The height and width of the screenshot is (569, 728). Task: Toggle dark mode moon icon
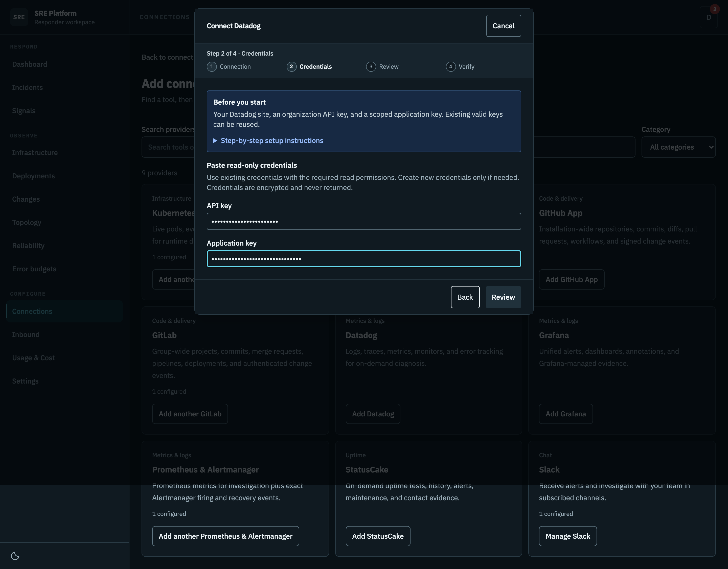pos(15,556)
